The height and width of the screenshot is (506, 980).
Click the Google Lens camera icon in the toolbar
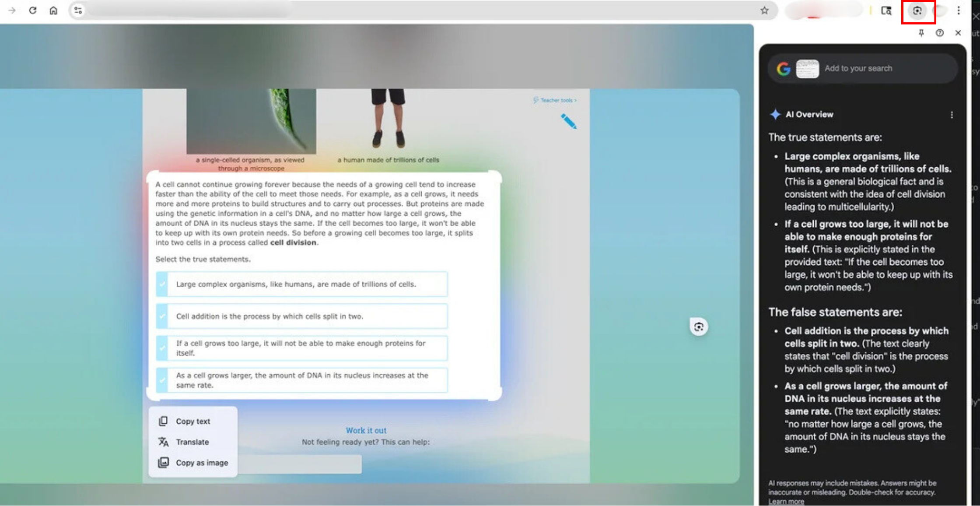coord(917,11)
